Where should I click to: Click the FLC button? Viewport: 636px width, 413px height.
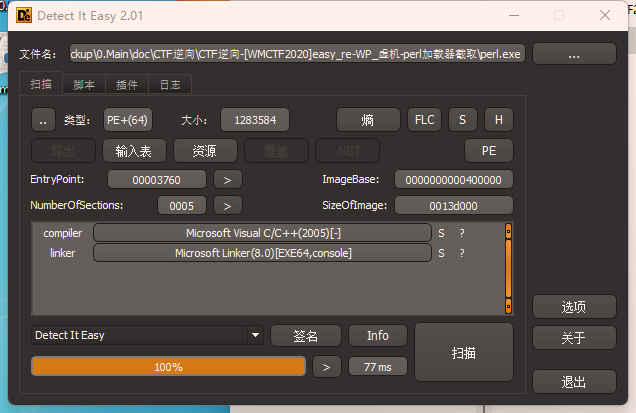point(424,120)
